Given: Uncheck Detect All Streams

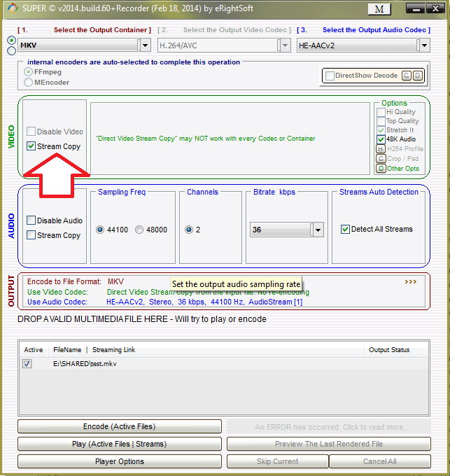Looking at the screenshot, I should [345, 229].
